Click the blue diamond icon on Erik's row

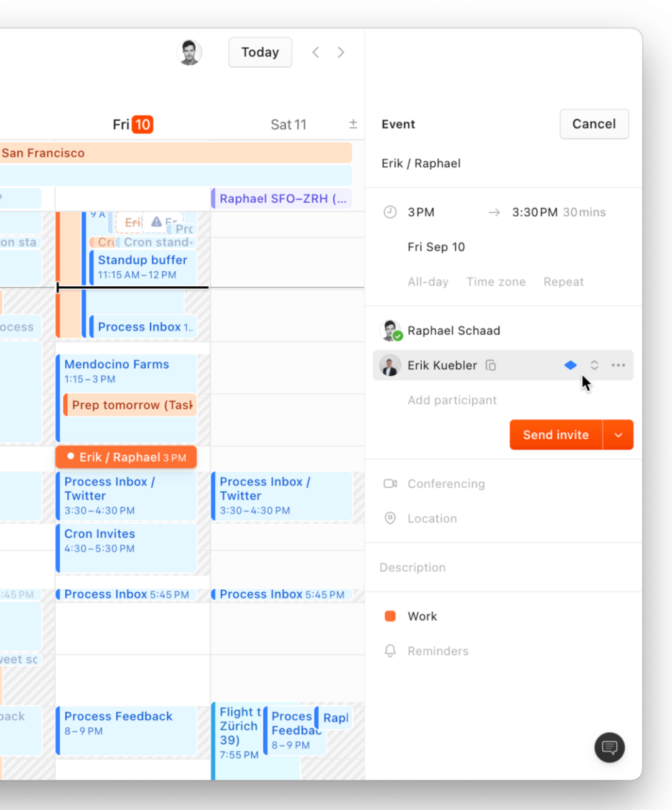point(570,365)
